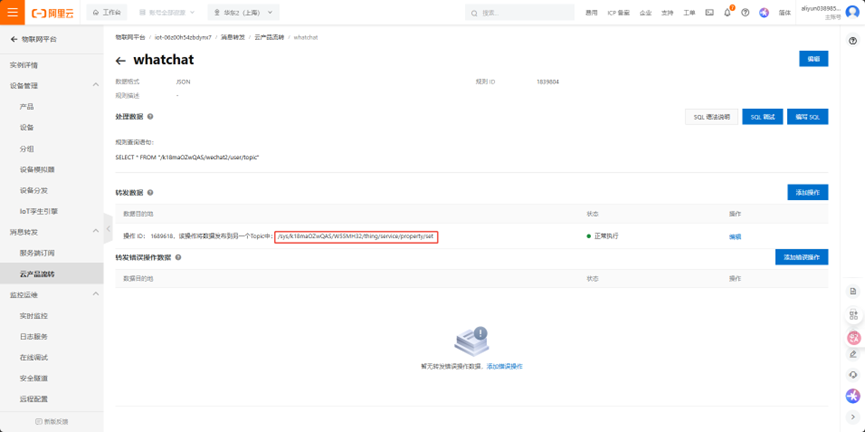
Task: Collapse the 监控运维 section
Action: [x=95, y=294]
